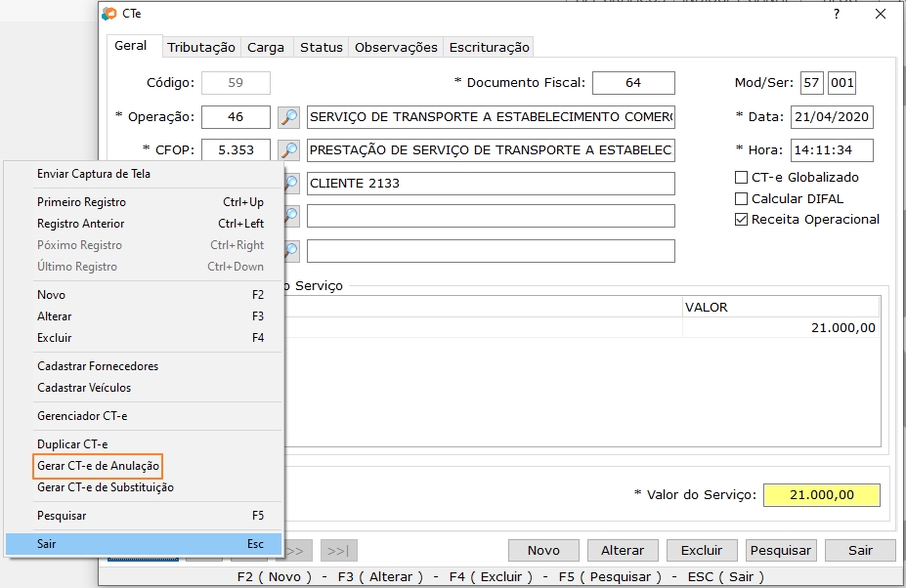Uncheck the Receita Operacional checkbox
This screenshot has height=588, width=906.
point(741,220)
